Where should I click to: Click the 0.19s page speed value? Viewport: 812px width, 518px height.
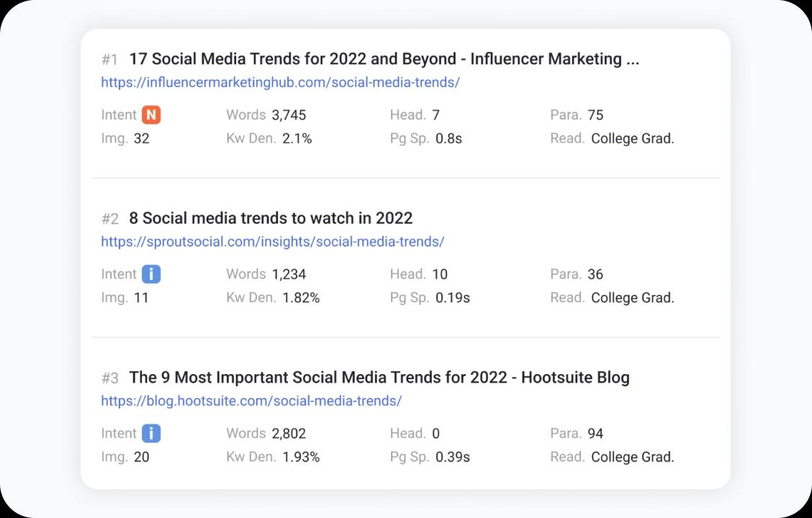[452, 298]
